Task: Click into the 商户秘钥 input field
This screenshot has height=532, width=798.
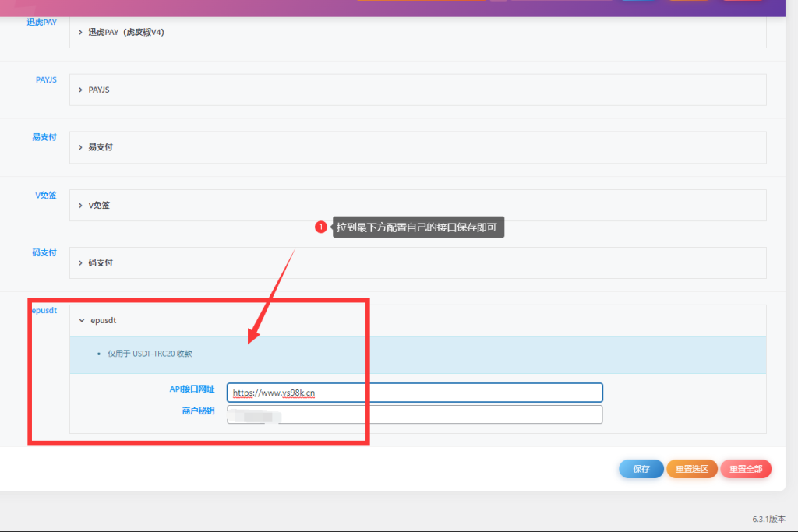Action: 415,414
